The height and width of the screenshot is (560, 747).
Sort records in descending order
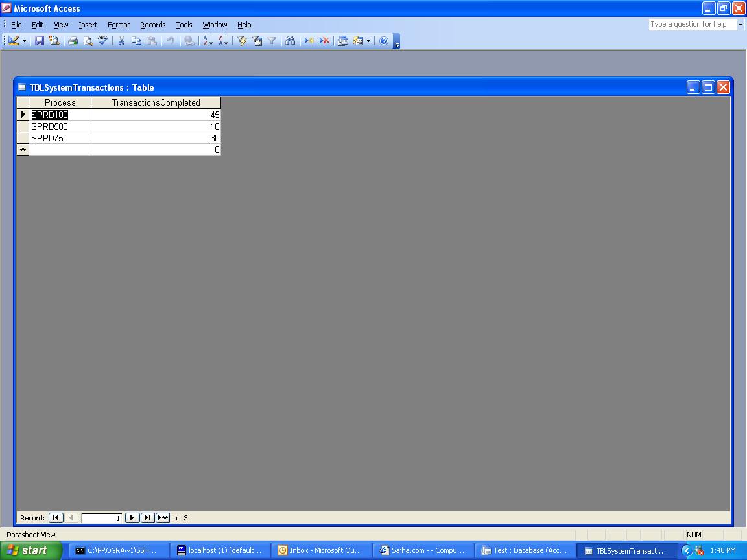pos(222,41)
